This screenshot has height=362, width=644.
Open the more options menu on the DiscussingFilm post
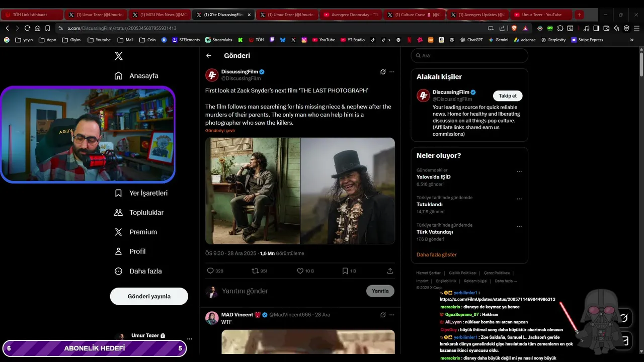(x=392, y=72)
